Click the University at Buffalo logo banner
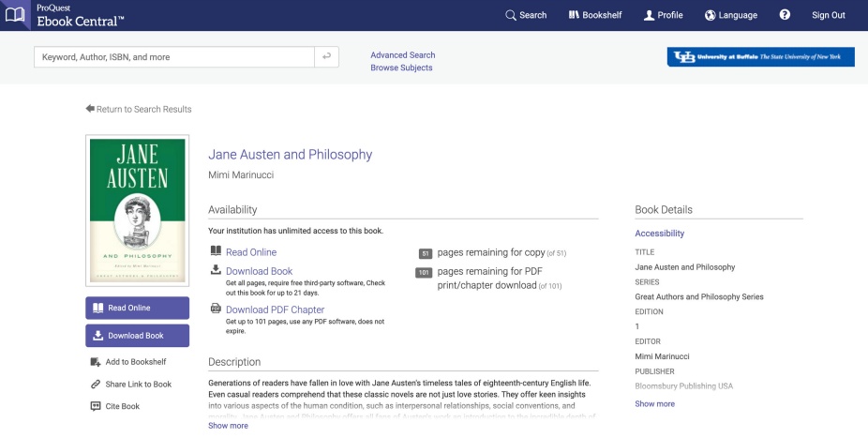Viewport: 868px width, 438px height. [x=760, y=57]
